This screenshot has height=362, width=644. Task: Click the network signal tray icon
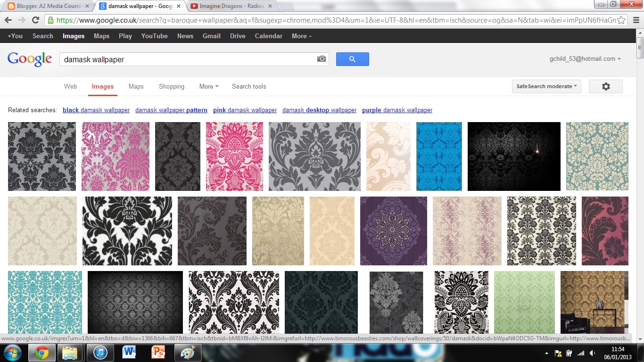pyautogui.click(x=581, y=353)
